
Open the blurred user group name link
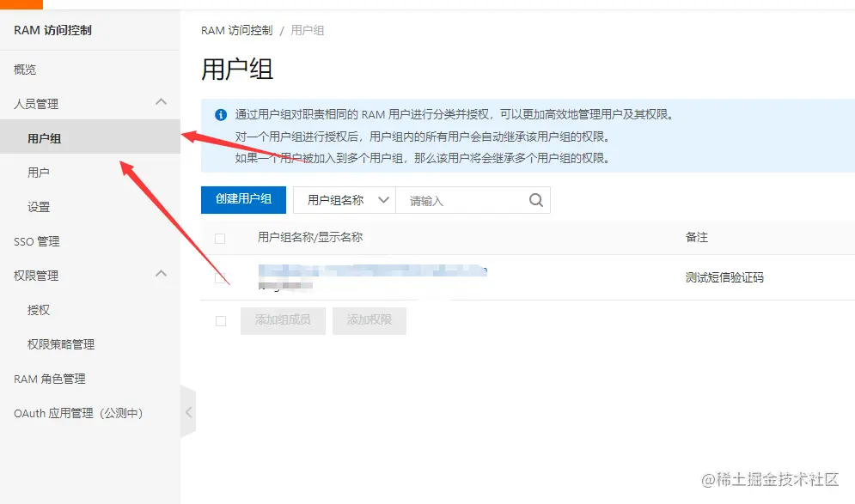[x=372, y=270]
